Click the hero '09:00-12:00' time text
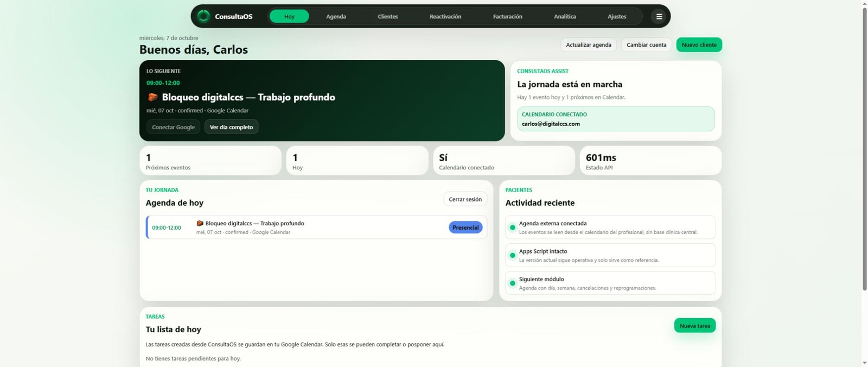 (163, 83)
